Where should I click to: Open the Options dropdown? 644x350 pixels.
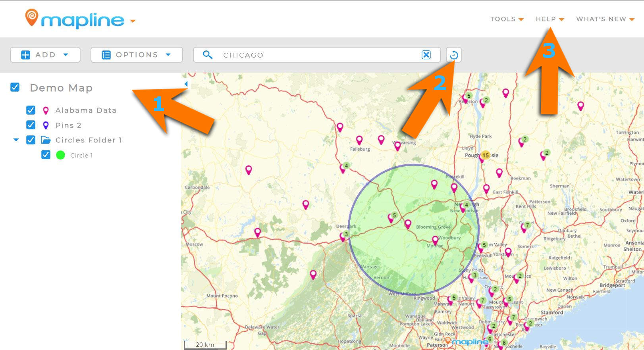tap(137, 55)
